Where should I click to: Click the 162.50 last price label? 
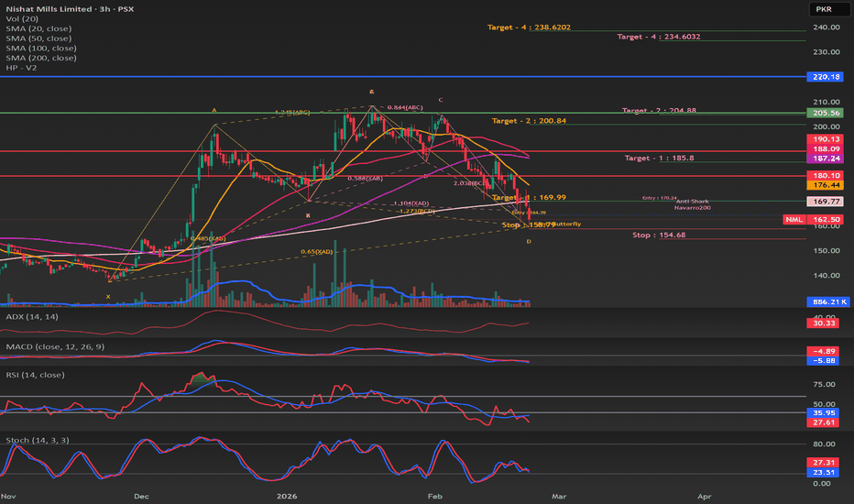pyautogui.click(x=825, y=220)
